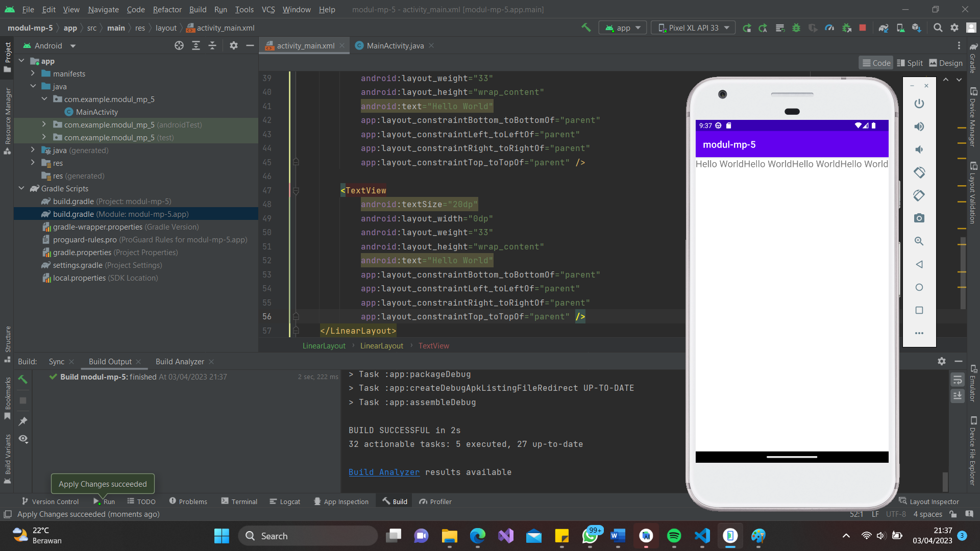The image size is (980, 551).
Task: Expand the res folder in project tree
Action: [33, 163]
